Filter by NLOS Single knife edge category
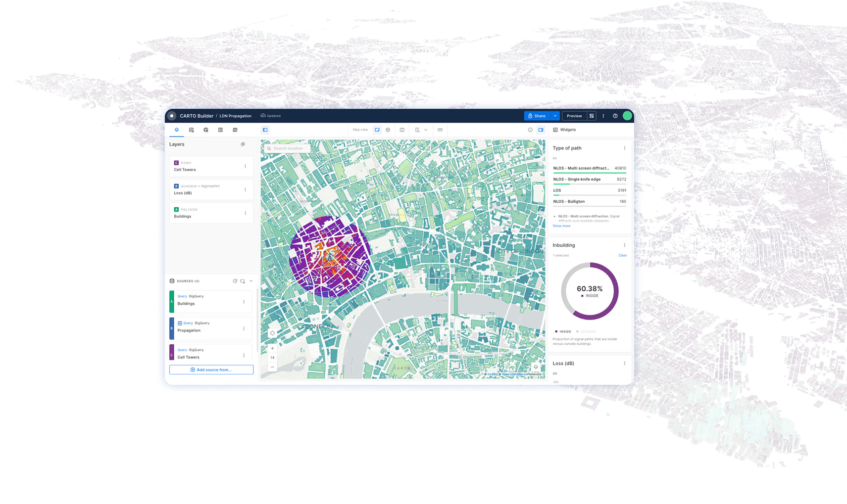Viewport: 847px width, 504px height. [590, 180]
